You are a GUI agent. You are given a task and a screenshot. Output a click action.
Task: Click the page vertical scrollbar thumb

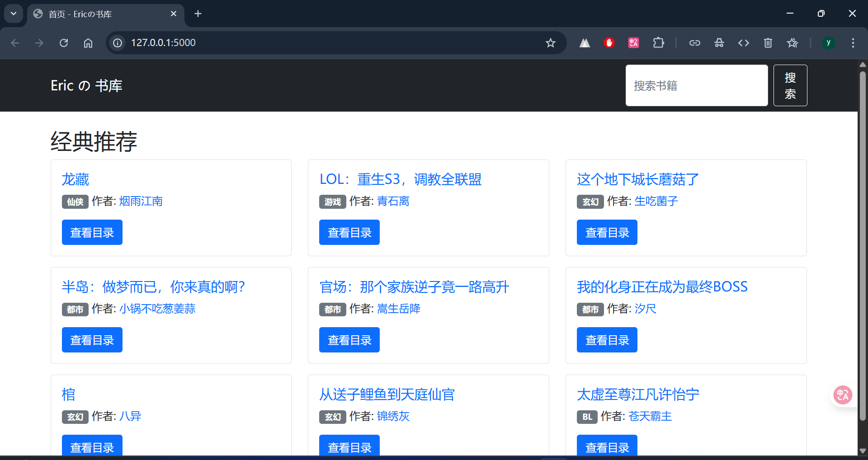tap(863, 246)
